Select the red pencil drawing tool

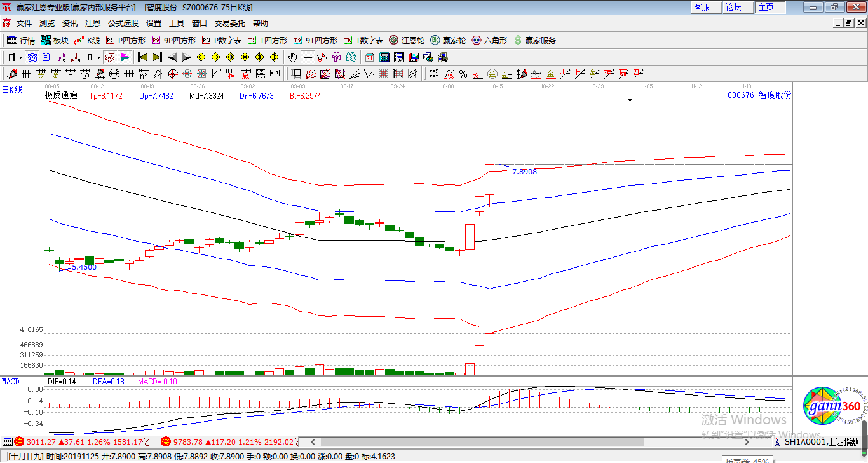pyautogui.click(x=12, y=74)
